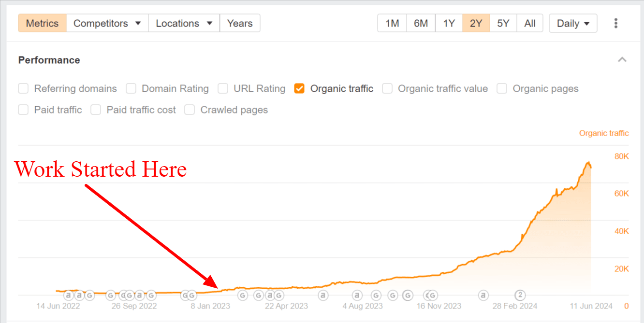Check the Crawled pages metric
Screen dimensions: 644x323
190,110
